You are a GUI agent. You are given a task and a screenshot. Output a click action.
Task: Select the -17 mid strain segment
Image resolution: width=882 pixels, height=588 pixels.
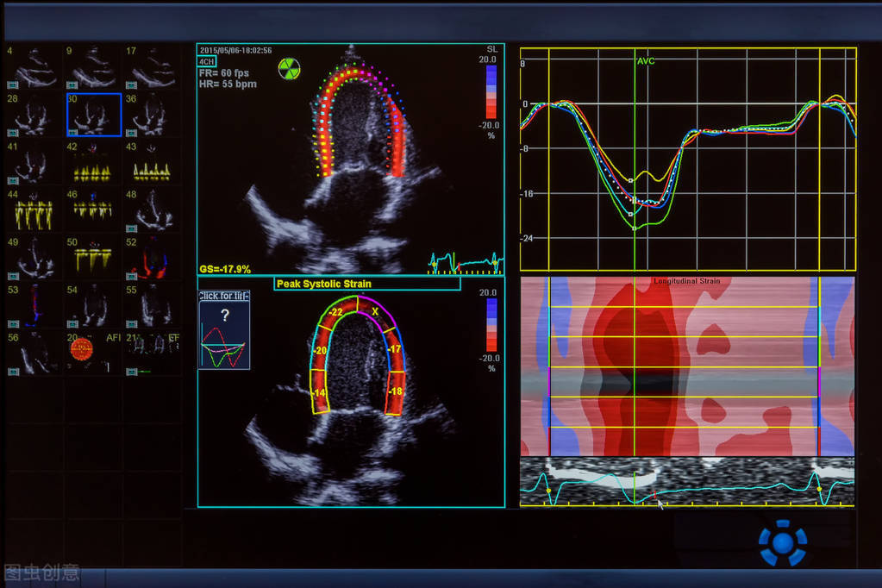coord(394,349)
